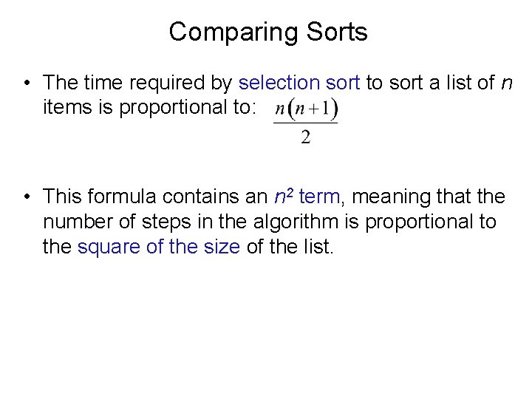Image resolution: width=532 pixels, height=399 pixels.
Task: Click the denominator 2 in the formula
Action: click(x=306, y=138)
